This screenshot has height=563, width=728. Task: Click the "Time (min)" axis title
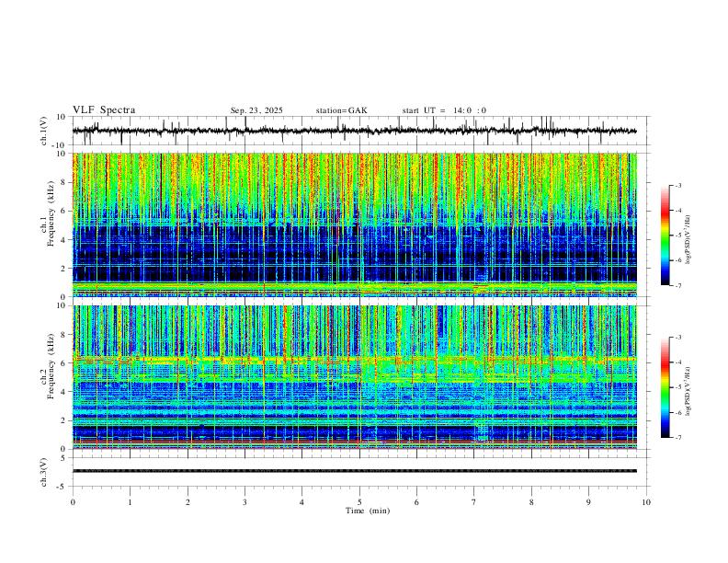(x=368, y=511)
